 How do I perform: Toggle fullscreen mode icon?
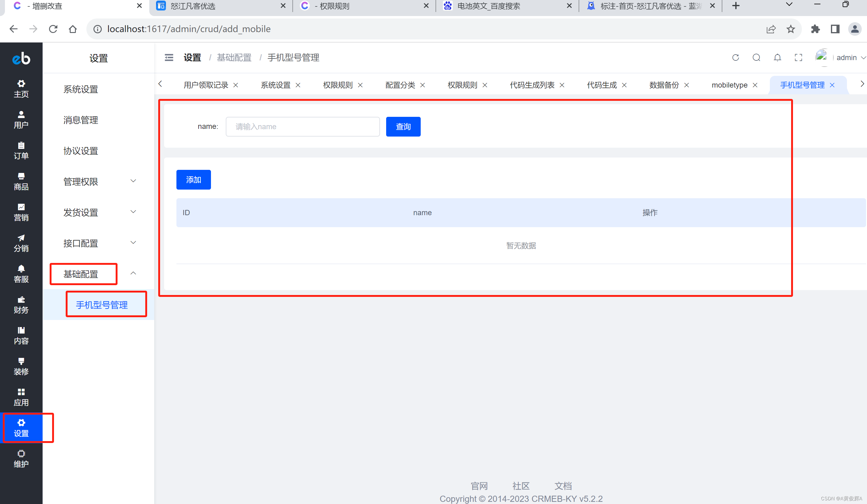click(x=798, y=57)
